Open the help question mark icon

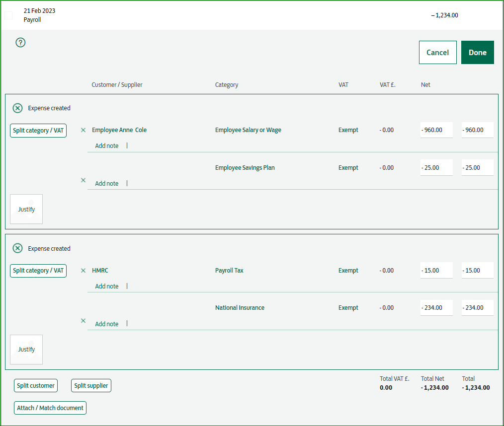tap(20, 42)
